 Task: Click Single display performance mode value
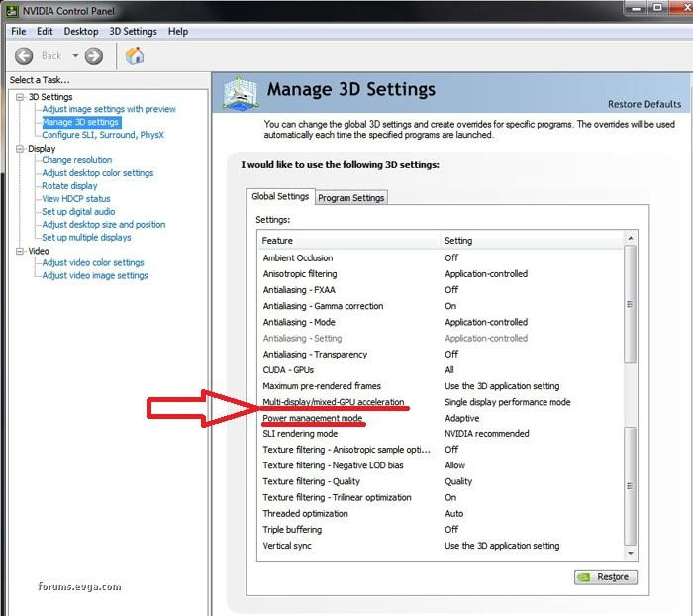(x=507, y=402)
